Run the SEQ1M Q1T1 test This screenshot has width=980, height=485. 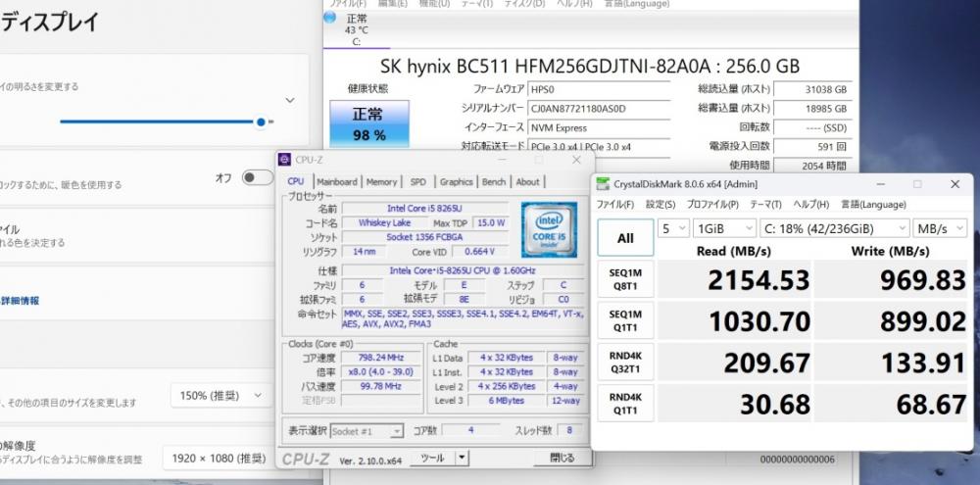[625, 320]
